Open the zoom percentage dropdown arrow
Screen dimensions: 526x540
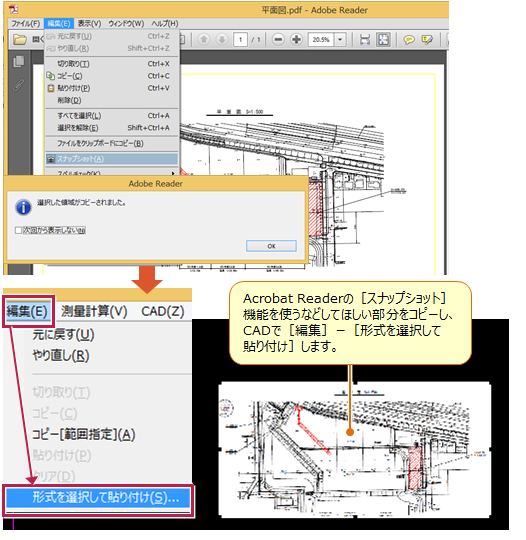340,40
